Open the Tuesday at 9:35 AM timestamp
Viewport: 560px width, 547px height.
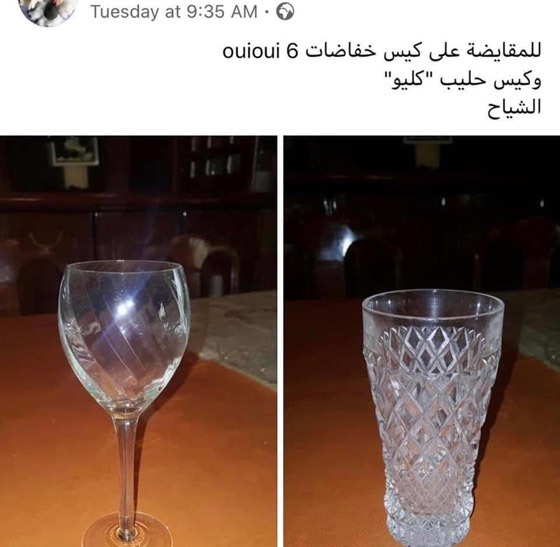(174, 11)
